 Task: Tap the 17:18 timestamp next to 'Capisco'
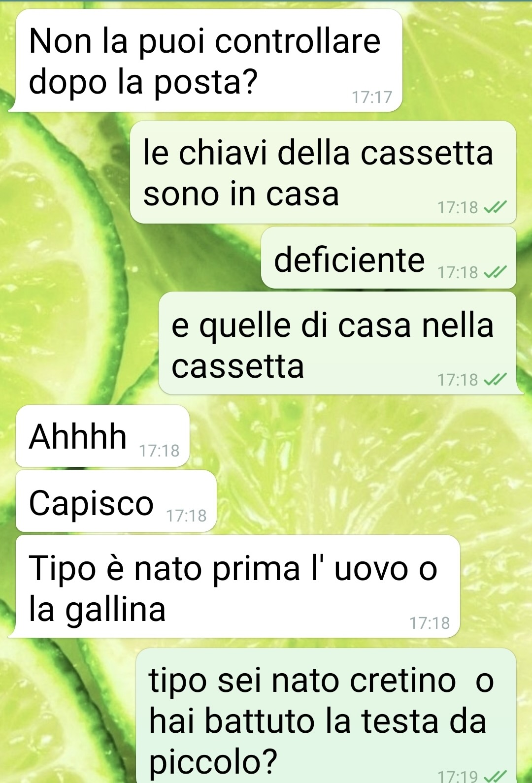point(186,516)
